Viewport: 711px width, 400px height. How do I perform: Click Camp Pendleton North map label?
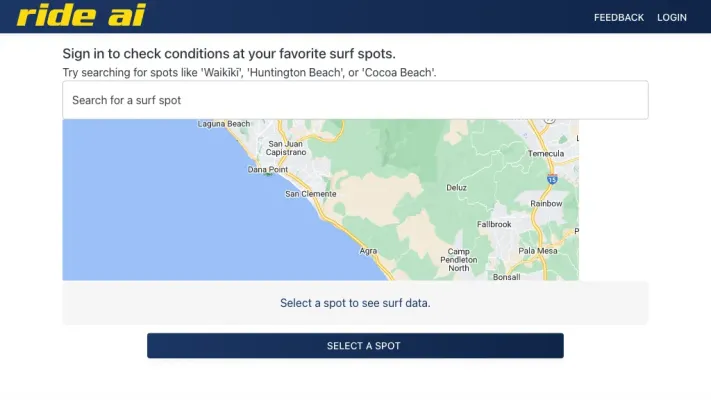459,260
